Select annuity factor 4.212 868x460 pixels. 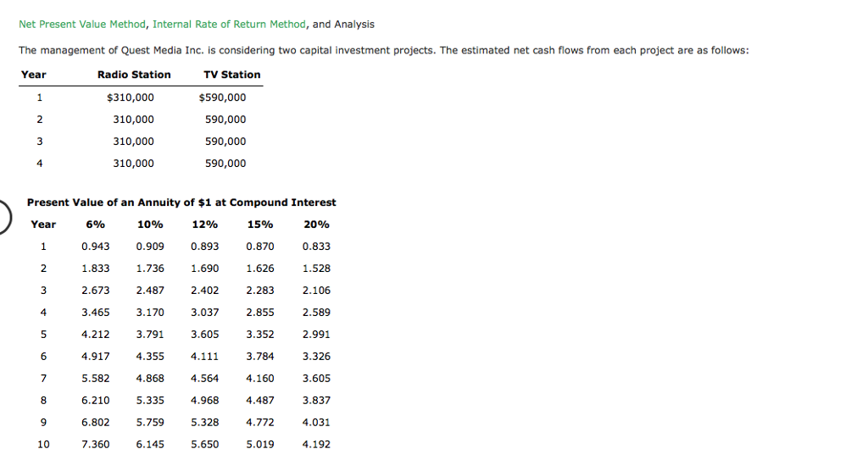(x=95, y=335)
